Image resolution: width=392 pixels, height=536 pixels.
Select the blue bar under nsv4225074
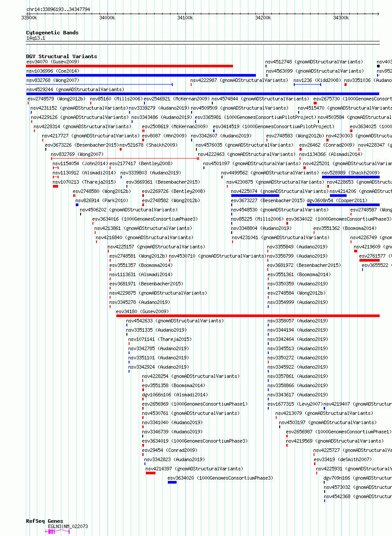[255, 196]
